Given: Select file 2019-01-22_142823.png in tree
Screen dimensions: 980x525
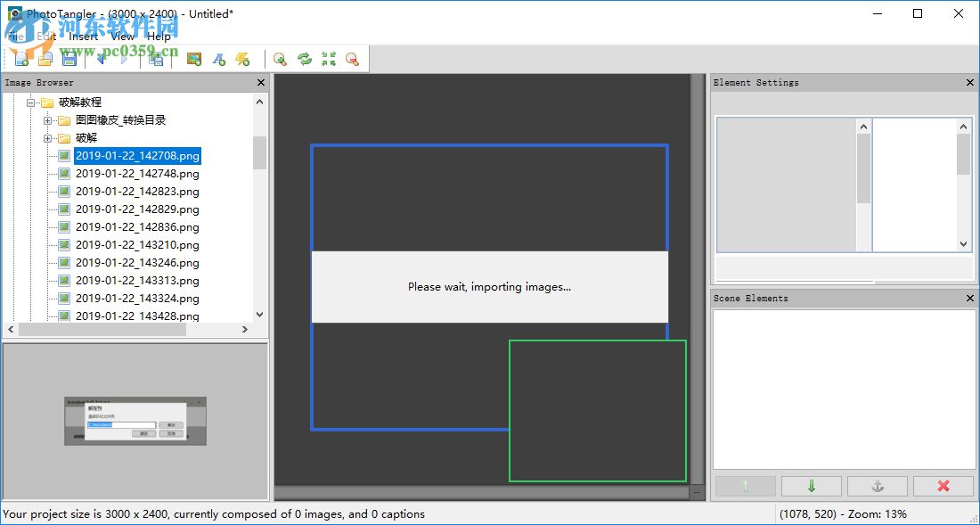Looking at the screenshot, I should pos(137,192).
